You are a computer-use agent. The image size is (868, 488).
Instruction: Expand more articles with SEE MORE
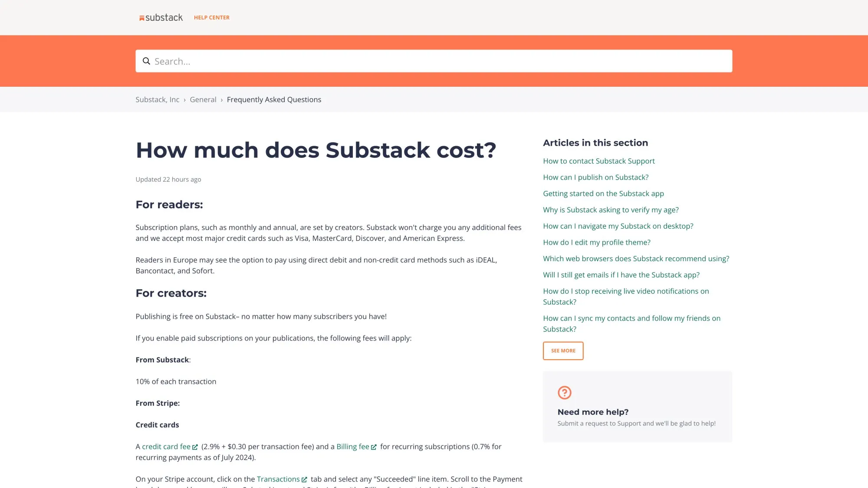coord(563,350)
